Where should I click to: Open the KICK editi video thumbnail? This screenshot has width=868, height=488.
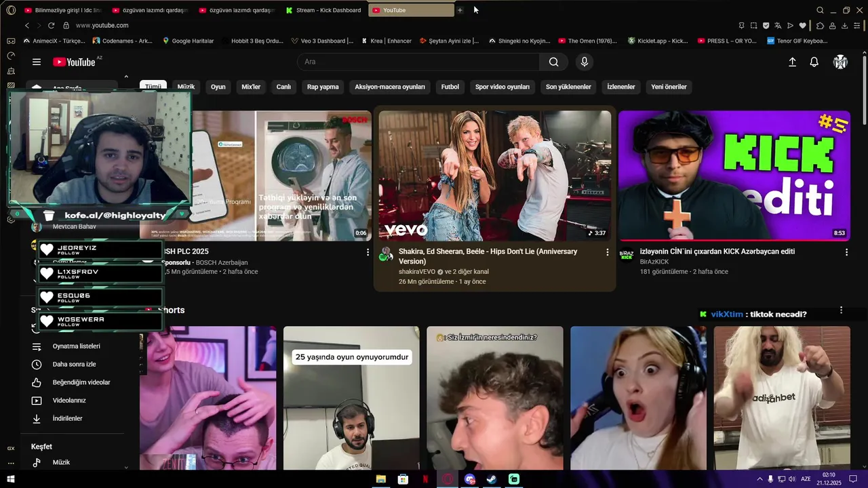coord(734,176)
